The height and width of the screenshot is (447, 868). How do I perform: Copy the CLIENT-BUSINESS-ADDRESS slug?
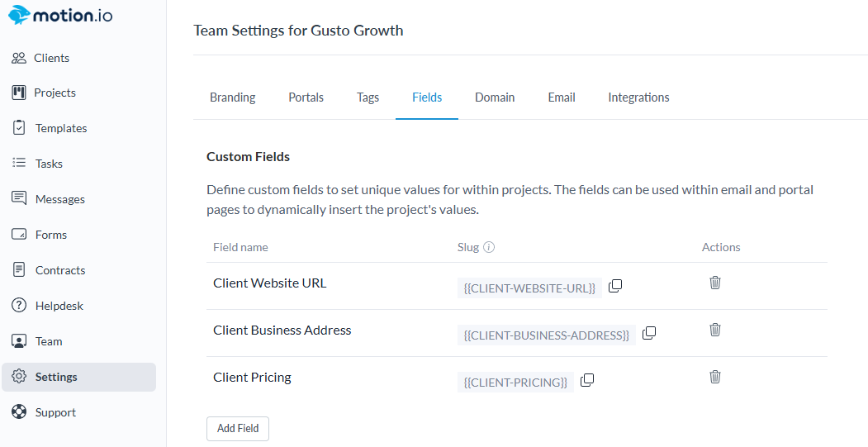pyautogui.click(x=649, y=333)
